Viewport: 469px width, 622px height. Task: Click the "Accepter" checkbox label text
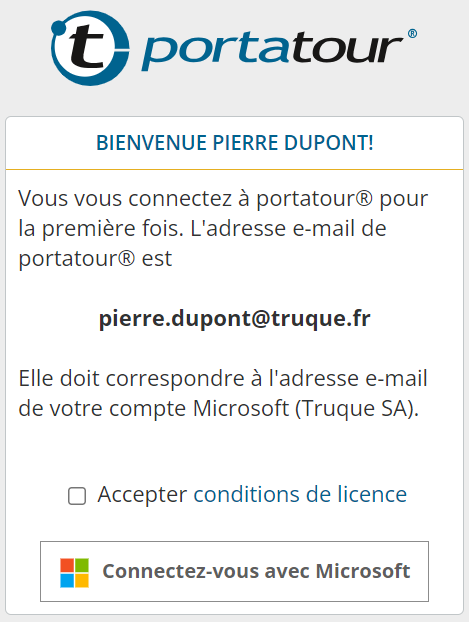(142, 495)
